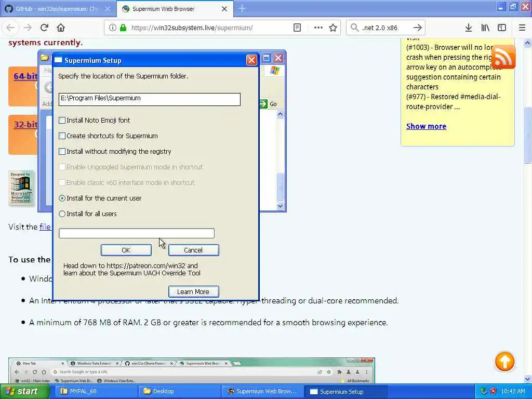The image size is (532, 399).
Task: Switch to the GitHub win32ss/supermium tab
Action: 56,9
